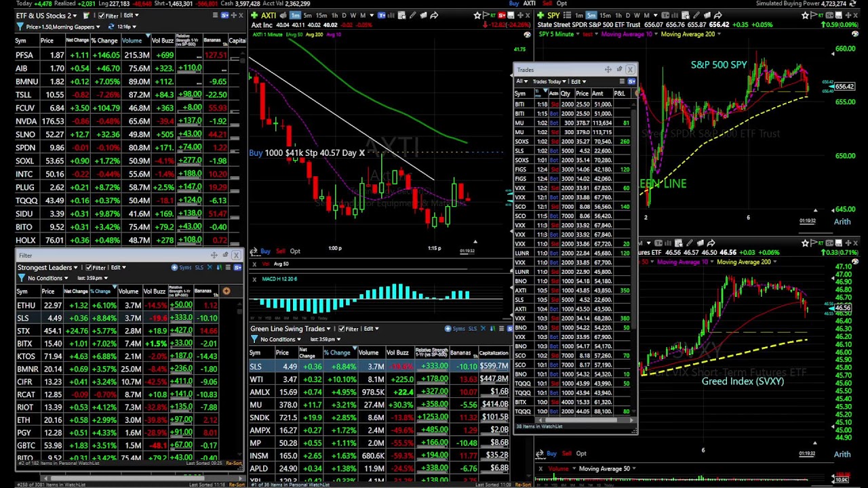Open ETF & US Stocks 2 watchlist dropdown
Viewport: 868px width, 488px height.
pyautogui.click(x=75, y=16)
